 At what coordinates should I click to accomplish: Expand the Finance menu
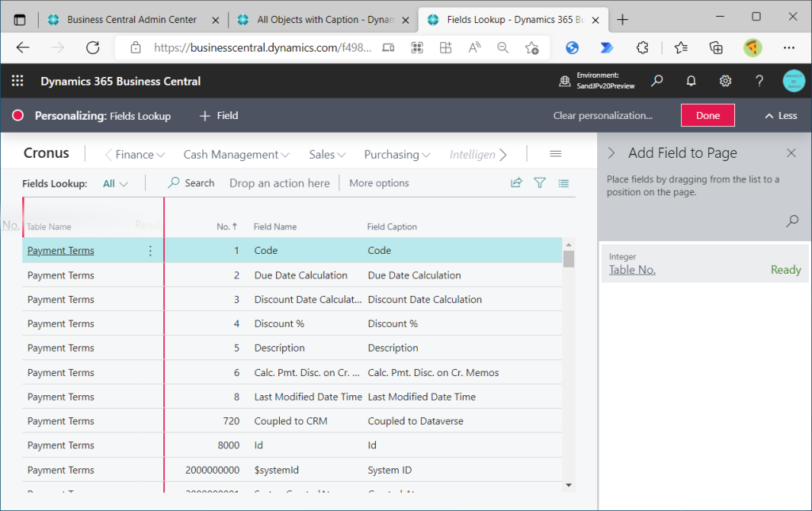pyautogui.click(x=140, y=155)
